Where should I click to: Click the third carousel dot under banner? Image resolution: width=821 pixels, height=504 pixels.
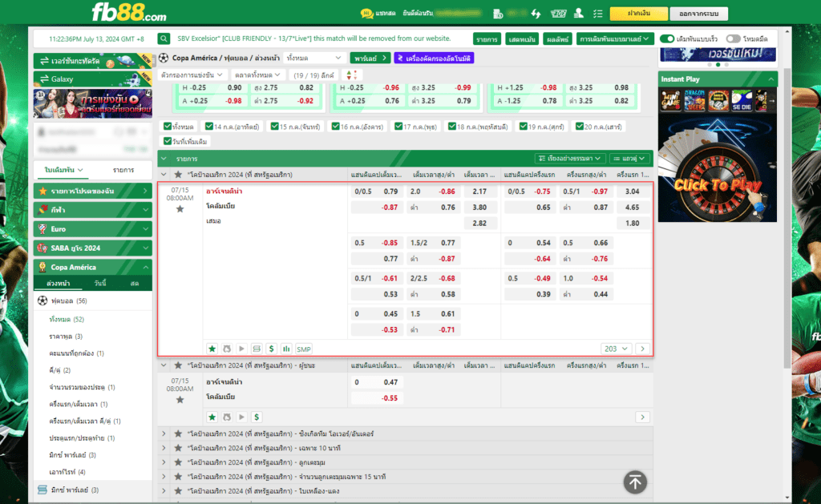point(726,65)
